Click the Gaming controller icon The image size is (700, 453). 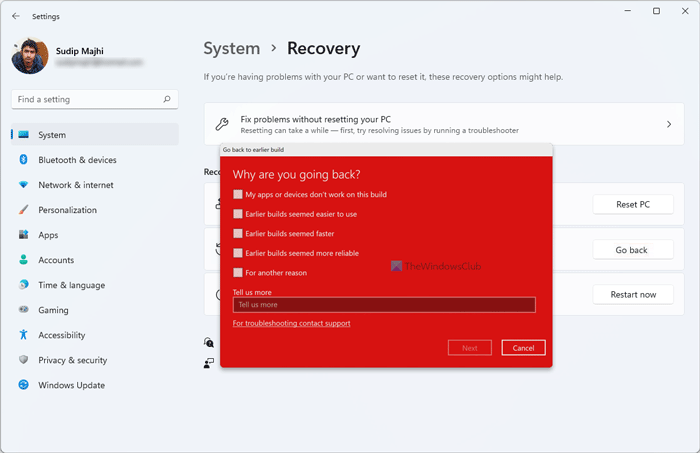point(24,309)
